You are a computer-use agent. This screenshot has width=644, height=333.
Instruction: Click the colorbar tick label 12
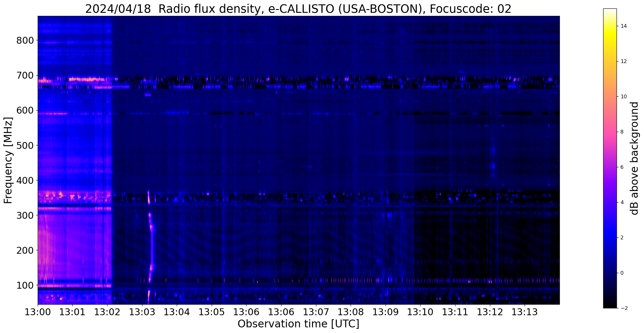point(624,61)
